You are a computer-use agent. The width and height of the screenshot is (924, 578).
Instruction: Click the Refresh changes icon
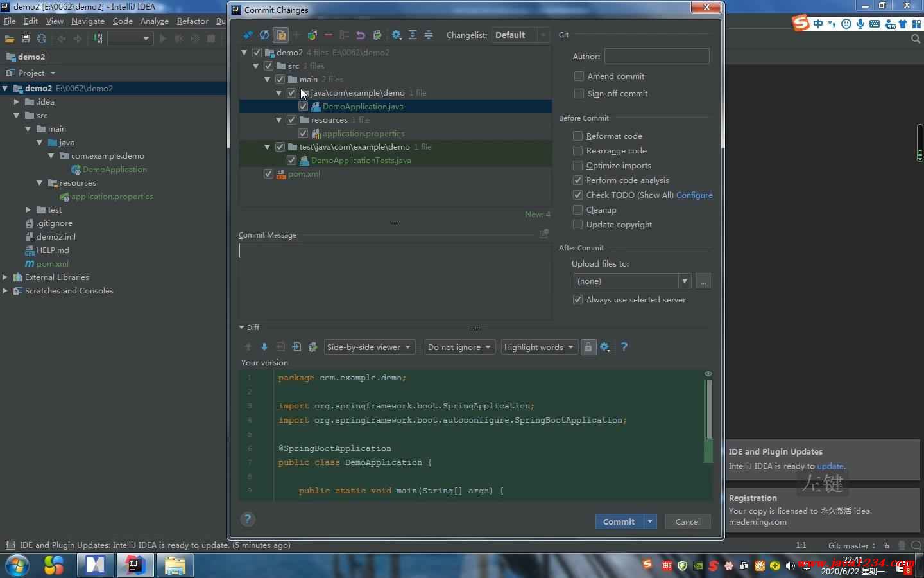tap(264, 35)
